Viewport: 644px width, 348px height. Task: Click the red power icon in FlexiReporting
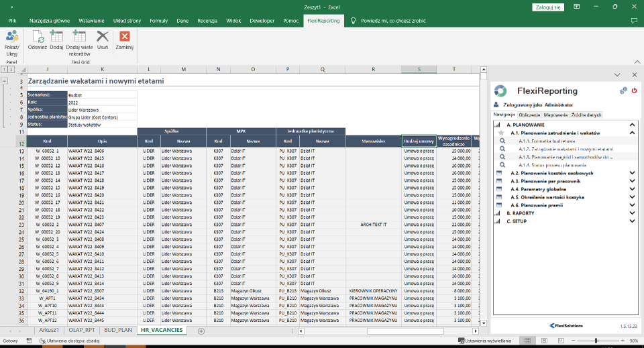tap(634, 91)
